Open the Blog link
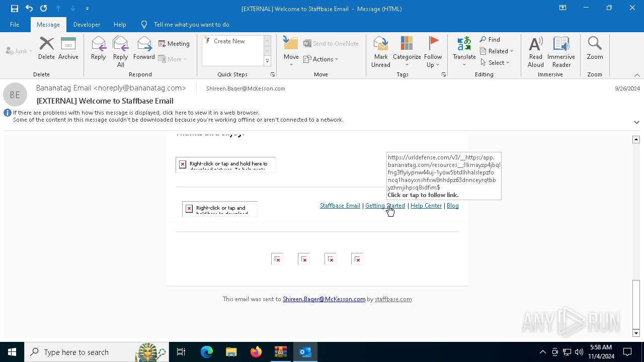 tap(453, 206)
